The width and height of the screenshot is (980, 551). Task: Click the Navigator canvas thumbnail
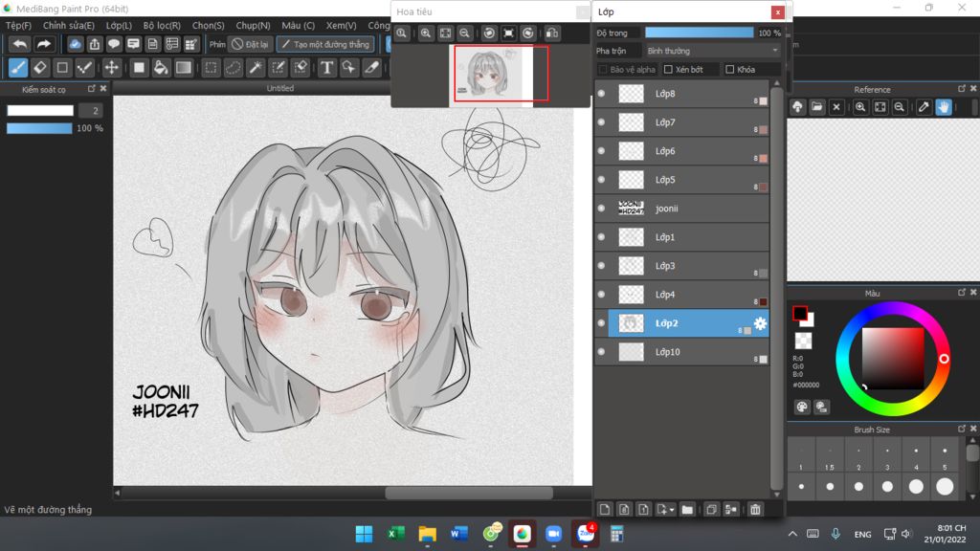tap(491, 76)
